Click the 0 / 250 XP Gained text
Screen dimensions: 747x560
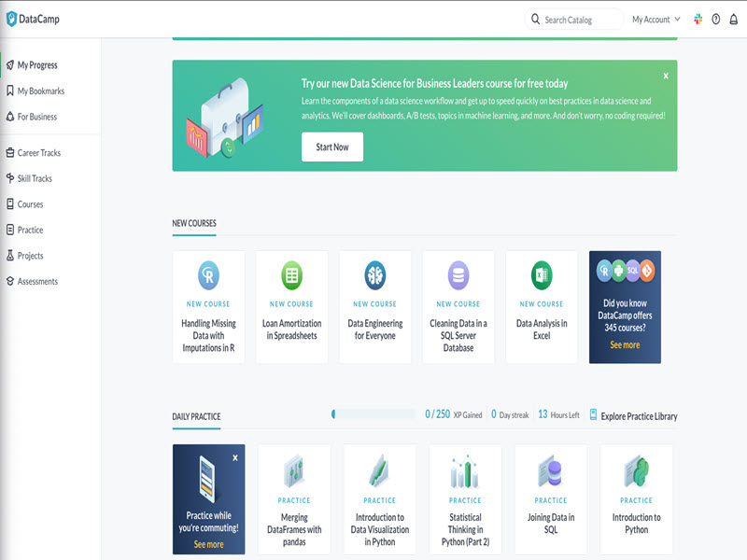coord(453,414)
